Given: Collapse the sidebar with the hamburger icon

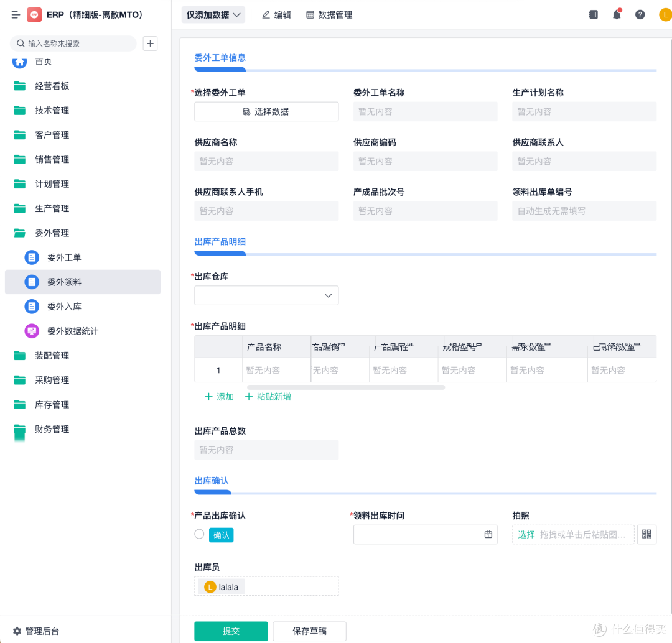Looking at the screenshot, I should tap(16, 15).
